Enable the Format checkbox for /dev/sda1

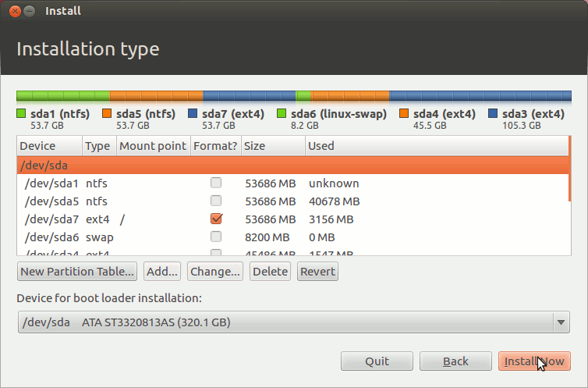pos(216,183)
